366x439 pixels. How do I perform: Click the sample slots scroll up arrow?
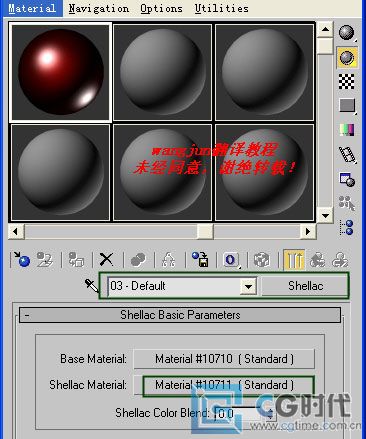click(325, 30)
